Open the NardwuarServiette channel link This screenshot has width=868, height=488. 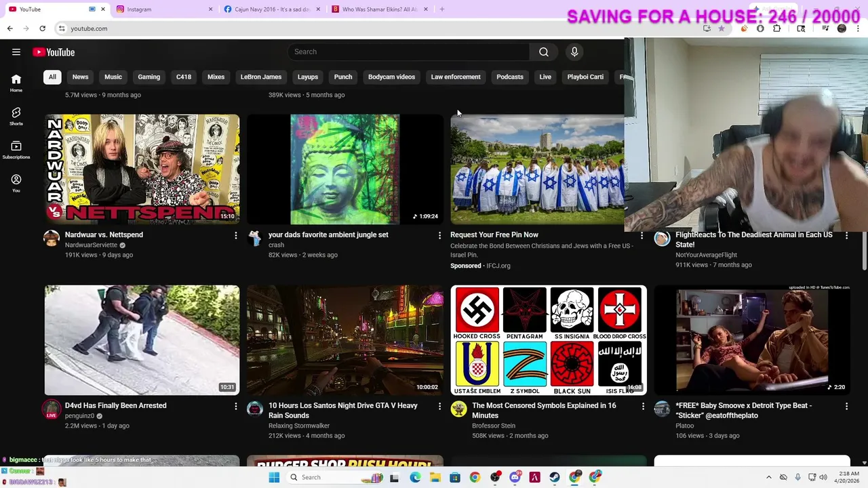(x=91, y=245)
